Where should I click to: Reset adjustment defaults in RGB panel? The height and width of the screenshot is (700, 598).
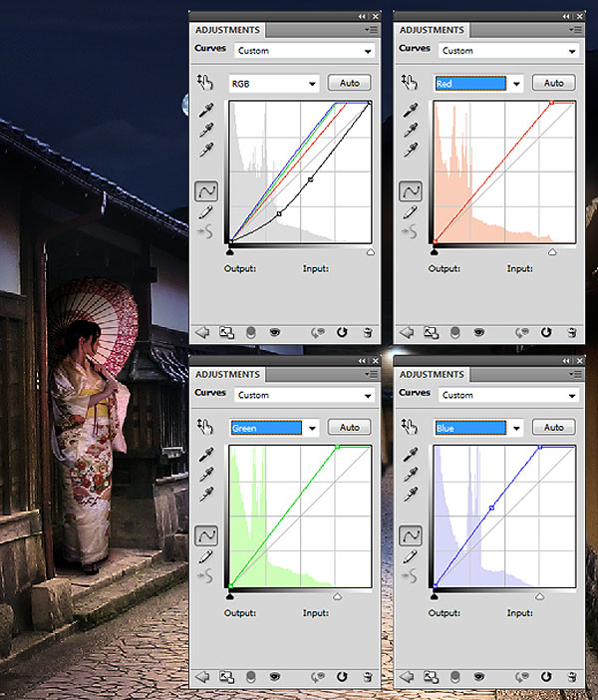tap(342, 332)
